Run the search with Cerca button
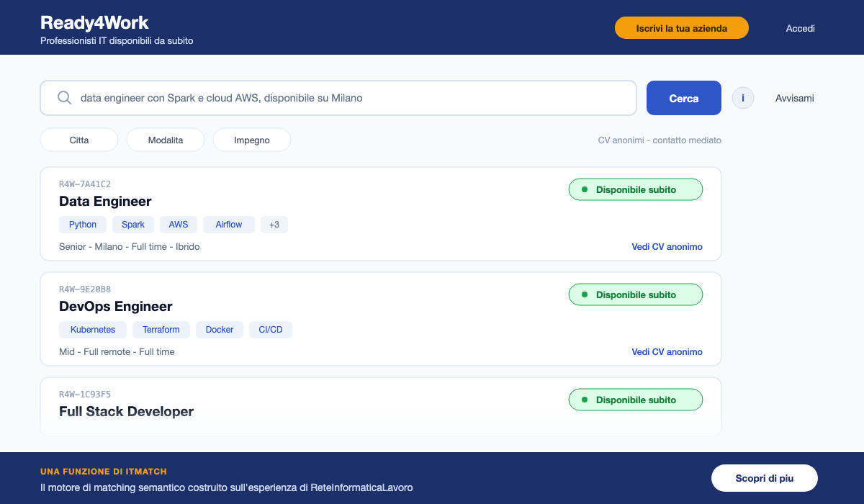Screen dimensions: 864x504 pos(684,98)
